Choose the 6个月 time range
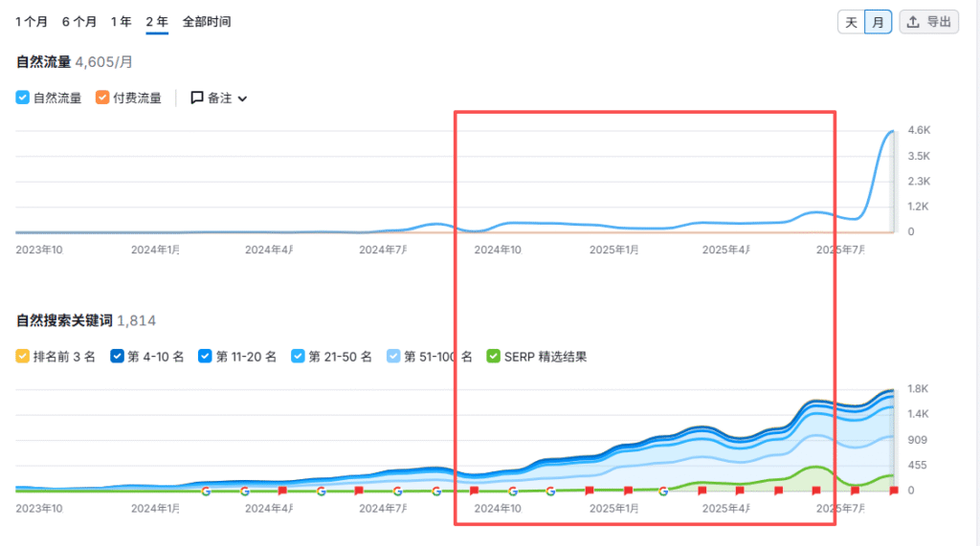 [x=78, y=21]
